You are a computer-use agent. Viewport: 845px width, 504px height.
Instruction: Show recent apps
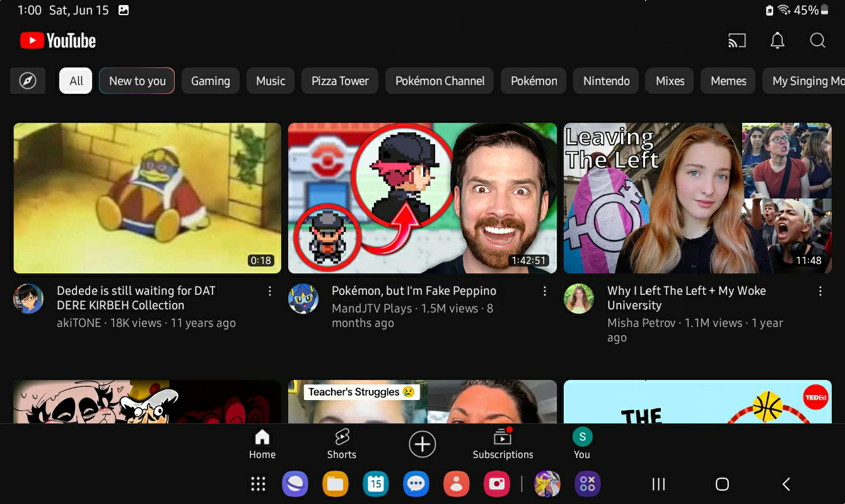pos(658,484)
